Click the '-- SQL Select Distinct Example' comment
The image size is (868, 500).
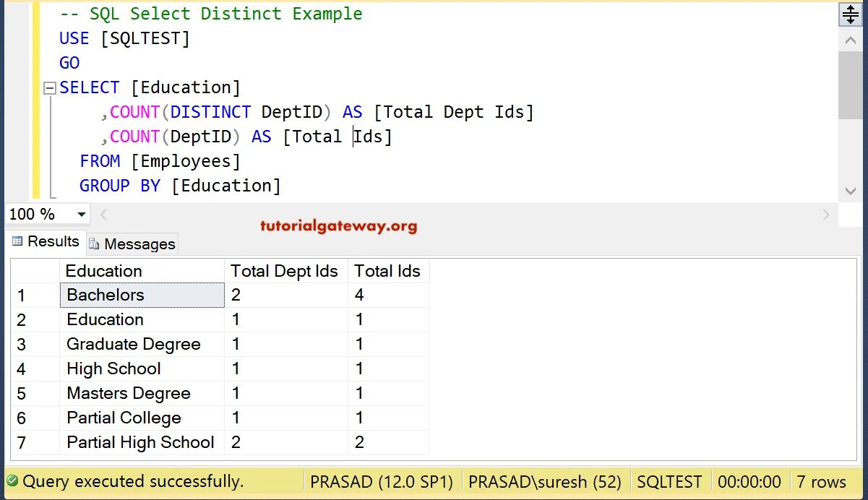tap(211, 14)
